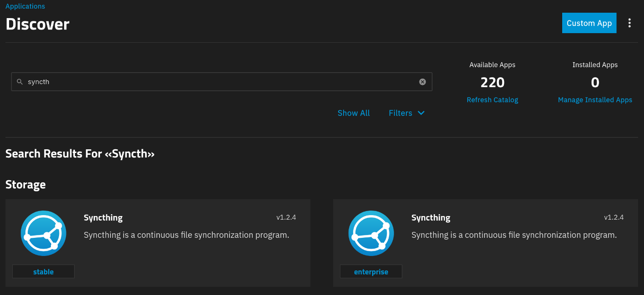Open the stable Syncthing app logo

pos(44,233)
